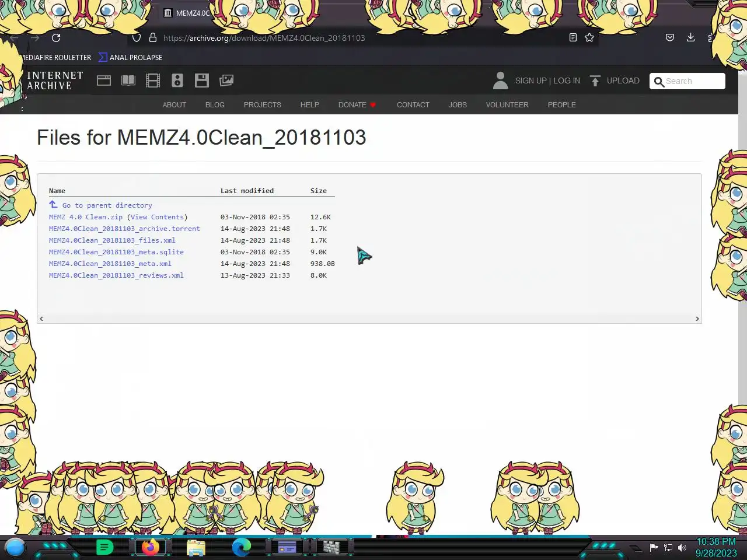747x560 pixels.
Task: Open the Audio speaker icon
Action: pos(177,80)
